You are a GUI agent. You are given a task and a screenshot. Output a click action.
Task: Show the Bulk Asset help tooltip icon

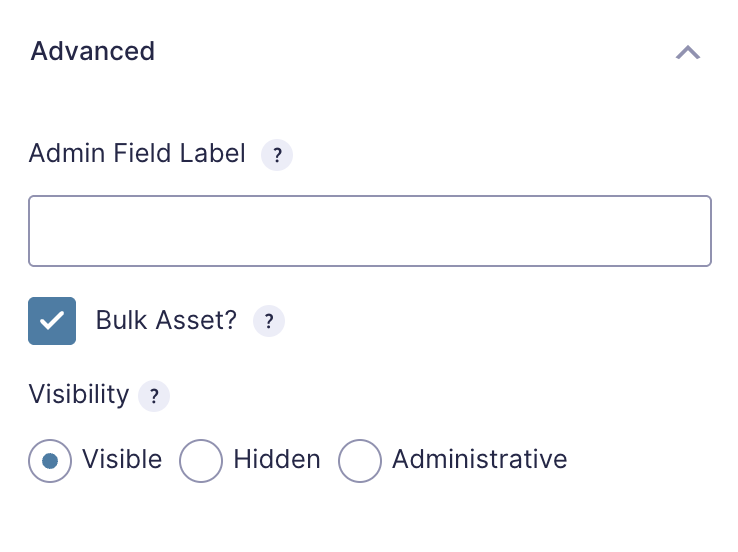click(x=269, y=321)
